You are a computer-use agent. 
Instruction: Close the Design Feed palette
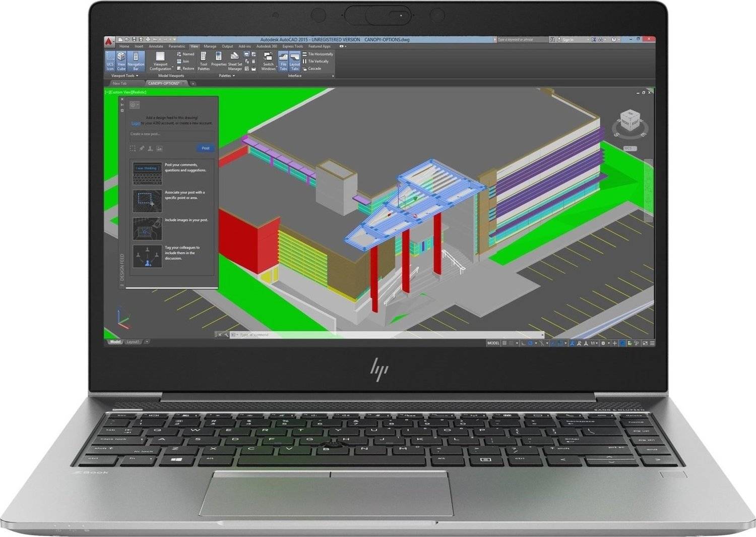tap(122, 99)
